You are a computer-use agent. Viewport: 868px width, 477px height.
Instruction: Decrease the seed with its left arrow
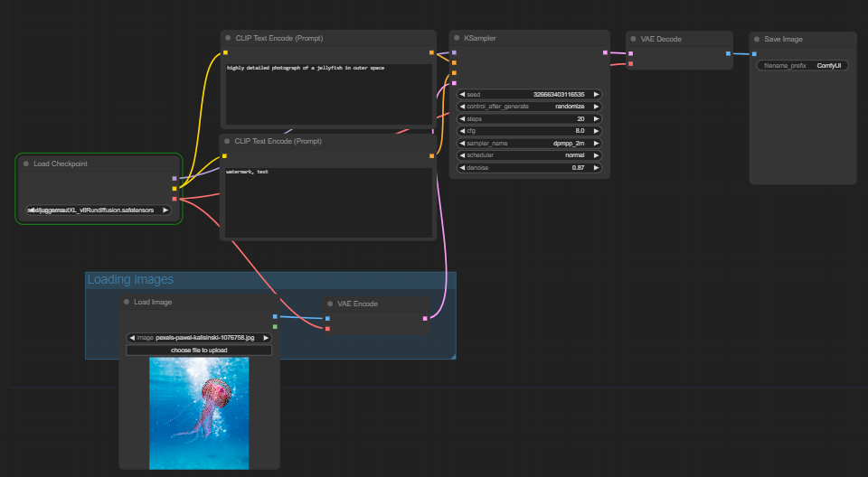[x=462, y=95]
